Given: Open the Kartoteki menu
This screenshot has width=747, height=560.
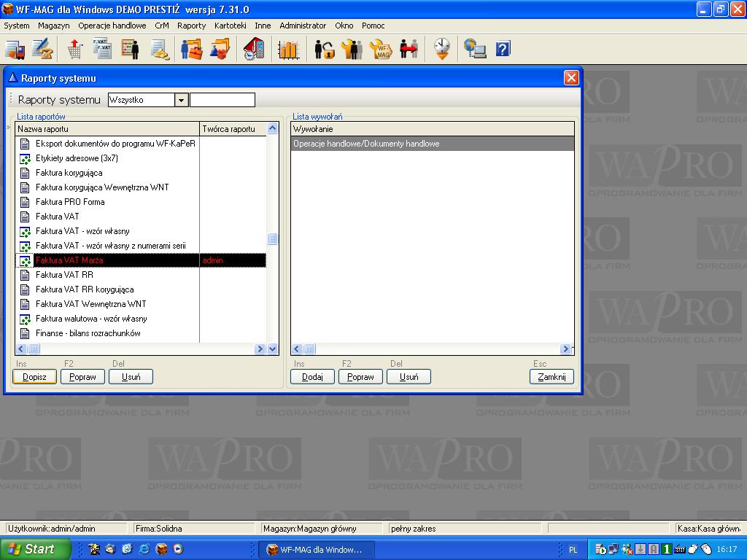Looking at the screenshot, I should (230, 26).
